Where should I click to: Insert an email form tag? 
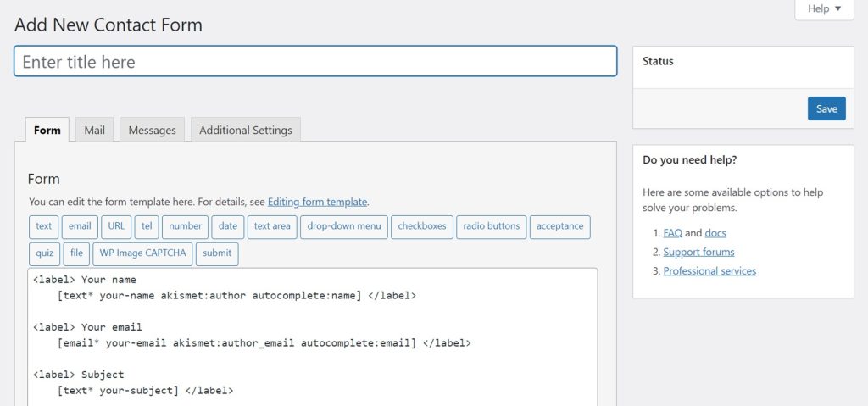[x=80, y=226]
